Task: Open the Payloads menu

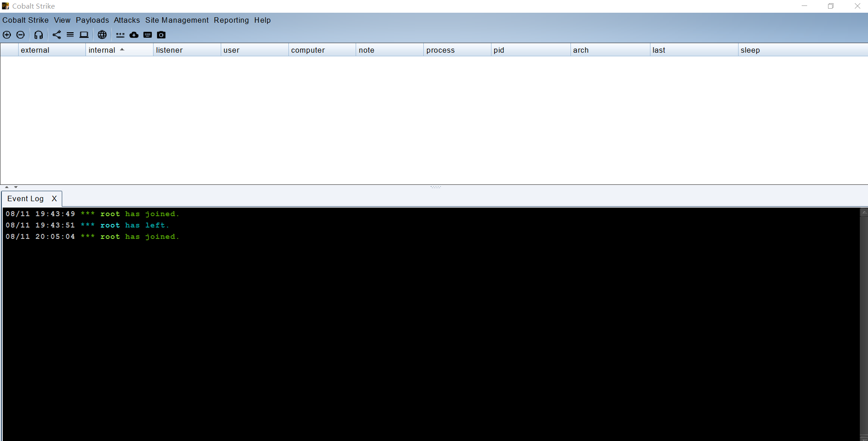Action: click(x=92, y=20)
